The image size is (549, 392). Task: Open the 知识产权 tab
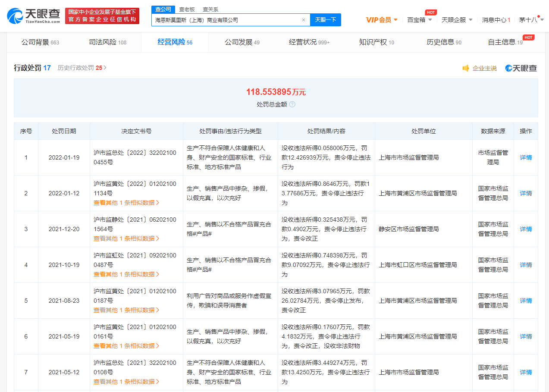click(376, 42)
